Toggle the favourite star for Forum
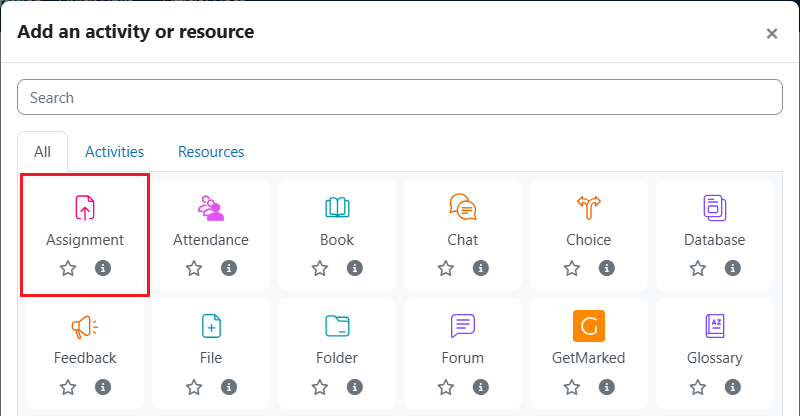 coord(446,387)
